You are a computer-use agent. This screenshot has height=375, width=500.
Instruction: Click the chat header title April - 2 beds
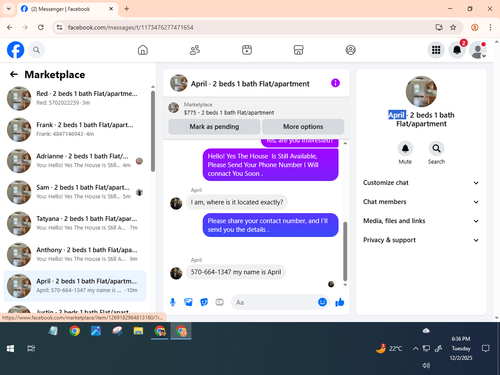tap(250, 84)
